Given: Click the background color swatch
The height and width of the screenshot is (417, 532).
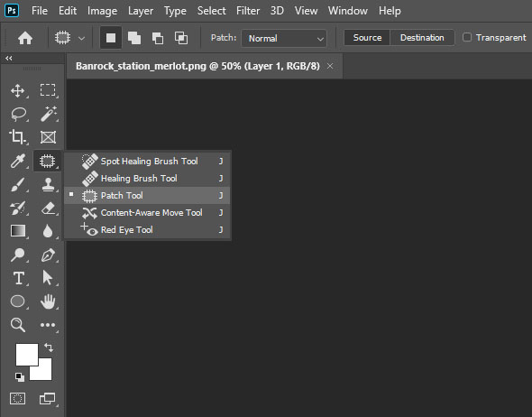Looking at the screenshot, I should (44, 373).
